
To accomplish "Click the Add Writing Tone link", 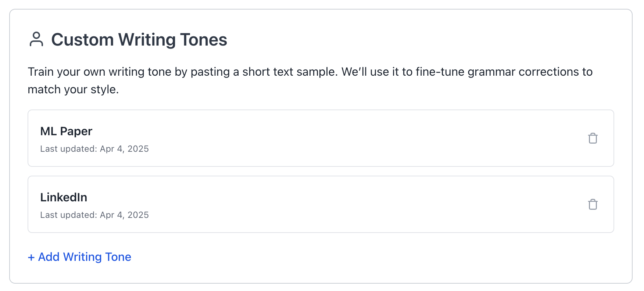I will click(85, 257).
